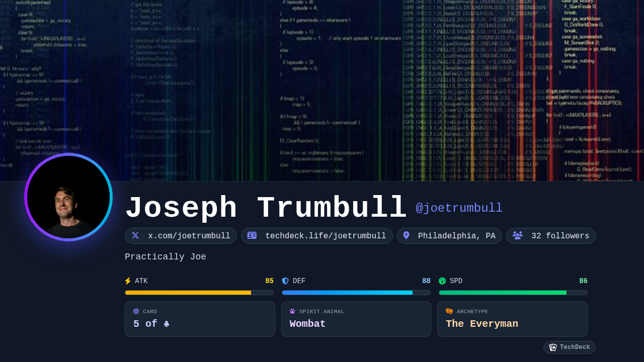Click the 32 followers badge
Image resolution: width=644 pixels, height=362 pixels.
pos(559,236)
